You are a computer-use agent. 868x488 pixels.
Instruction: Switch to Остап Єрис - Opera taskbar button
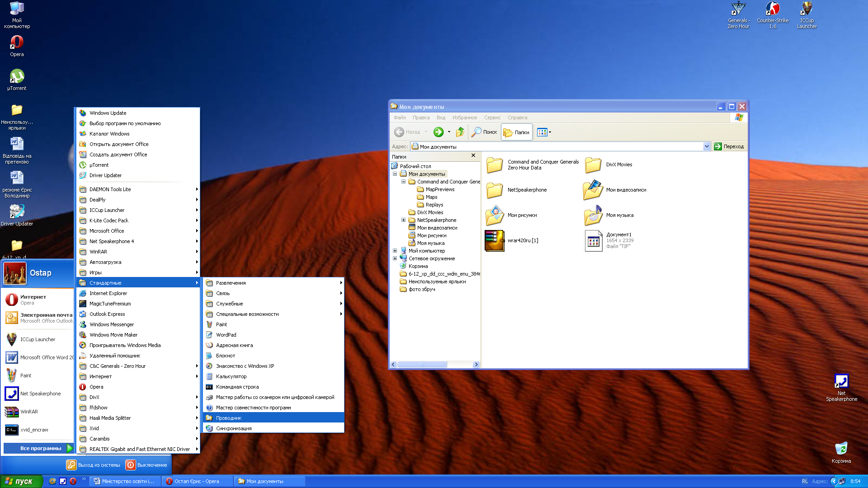pos(198,481)
